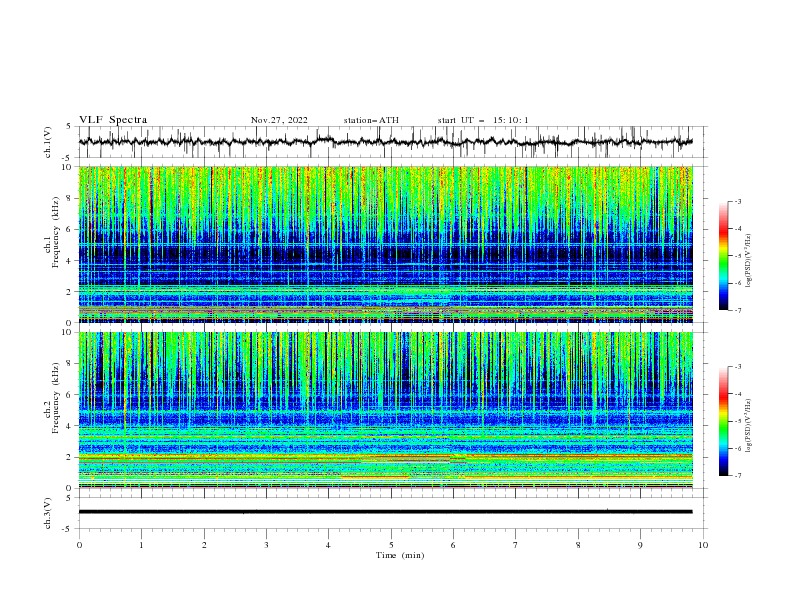The height and width of the screenshot is (612, 792).
Task: Click the ch.2 colorbar bottom tick "-7"
Action: click(737, 475)
